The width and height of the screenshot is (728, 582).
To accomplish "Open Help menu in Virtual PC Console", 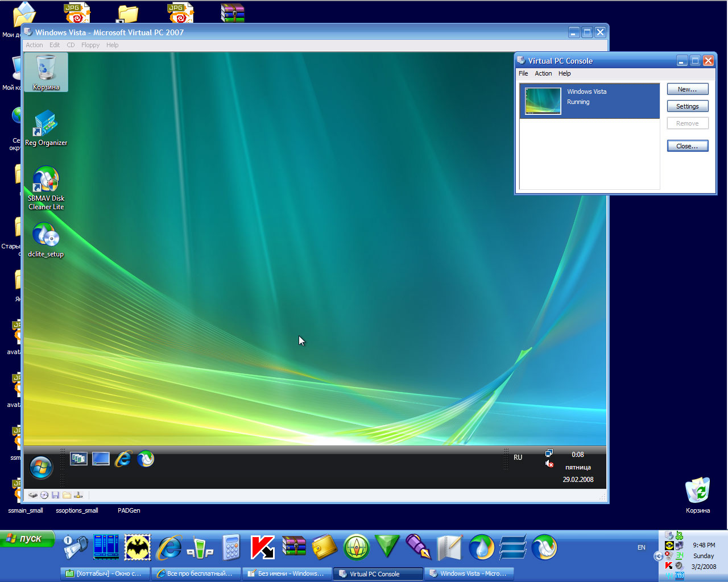I will [x=564, y=73].
